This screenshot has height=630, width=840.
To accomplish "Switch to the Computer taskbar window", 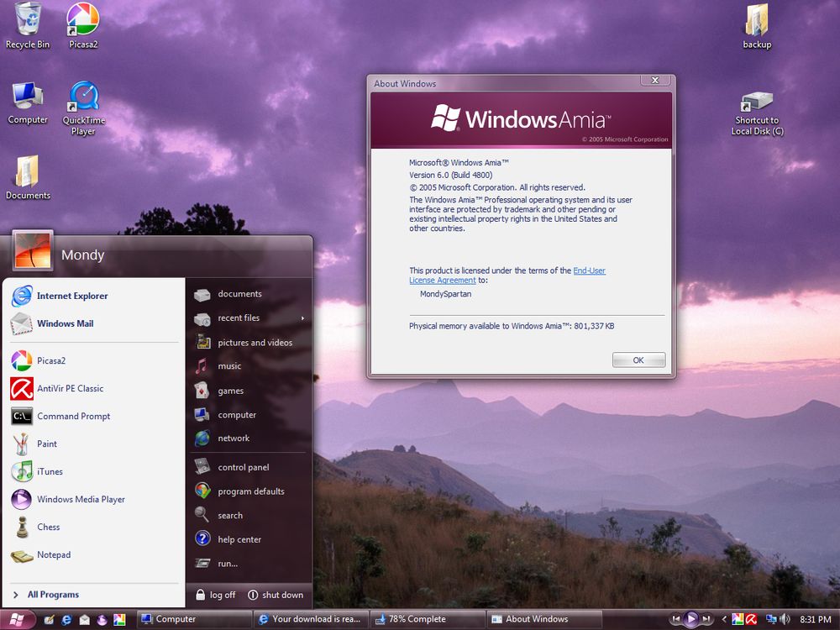I will point(193,619).
